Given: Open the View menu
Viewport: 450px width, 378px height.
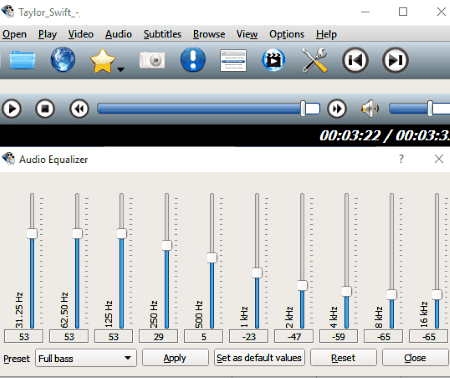Looking at the screenshot, I should 247,34.
